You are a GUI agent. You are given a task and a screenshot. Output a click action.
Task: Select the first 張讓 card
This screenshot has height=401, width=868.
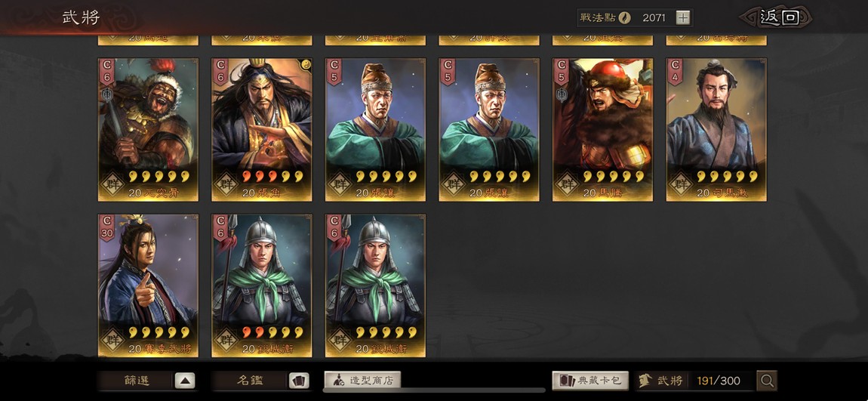(x=375, y=130)
